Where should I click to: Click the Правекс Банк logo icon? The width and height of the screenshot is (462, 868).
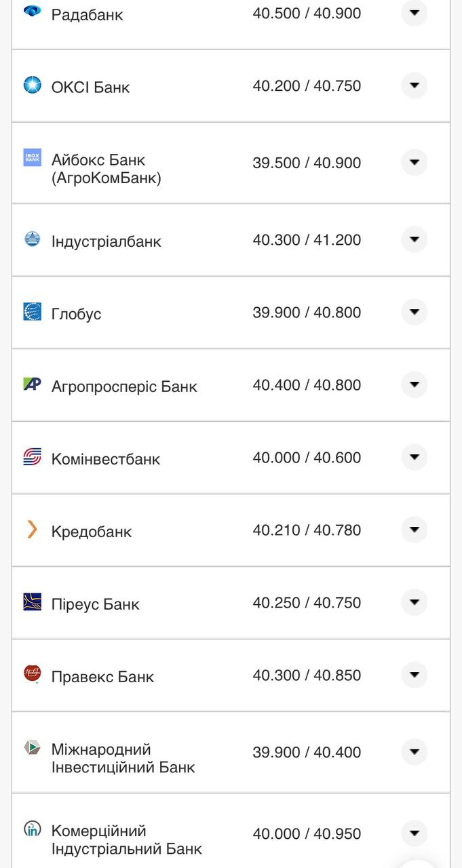tap(32, 674)
